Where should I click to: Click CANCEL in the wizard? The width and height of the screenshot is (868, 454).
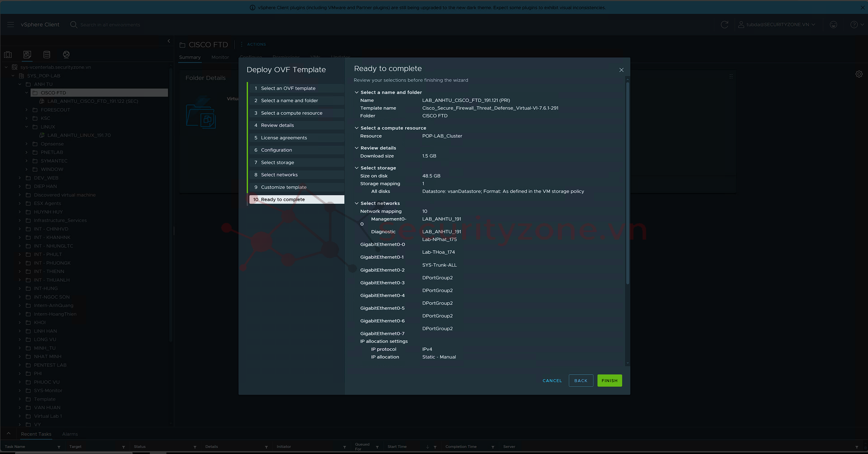[x=552, y=380]
